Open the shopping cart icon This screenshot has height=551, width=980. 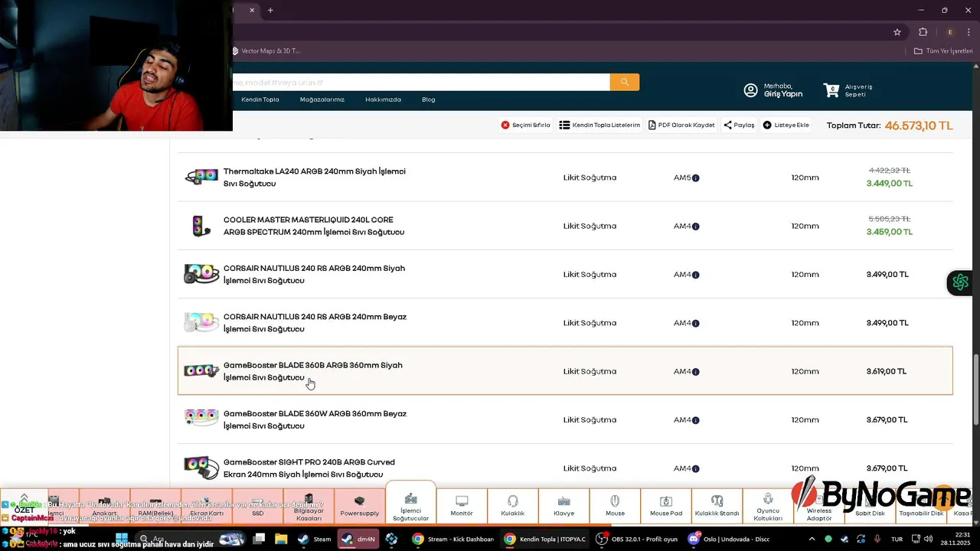pos(831,90)
